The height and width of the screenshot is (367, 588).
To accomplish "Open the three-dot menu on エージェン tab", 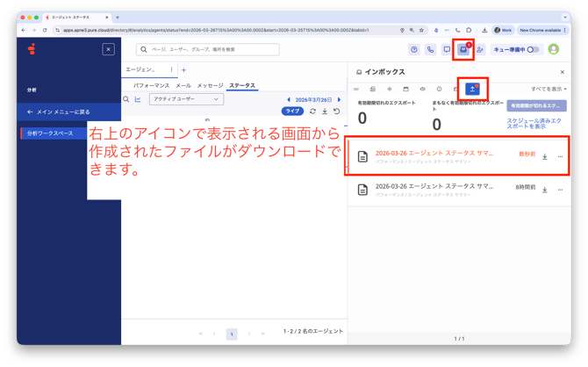I will point(171,69).
